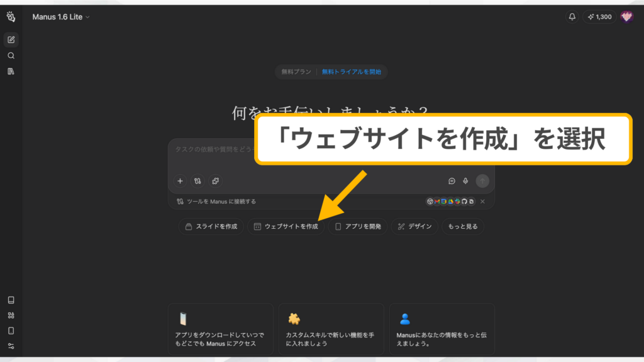
Task: Open the Manus 1.6 Lite model selector
Action: click(60, 17)
